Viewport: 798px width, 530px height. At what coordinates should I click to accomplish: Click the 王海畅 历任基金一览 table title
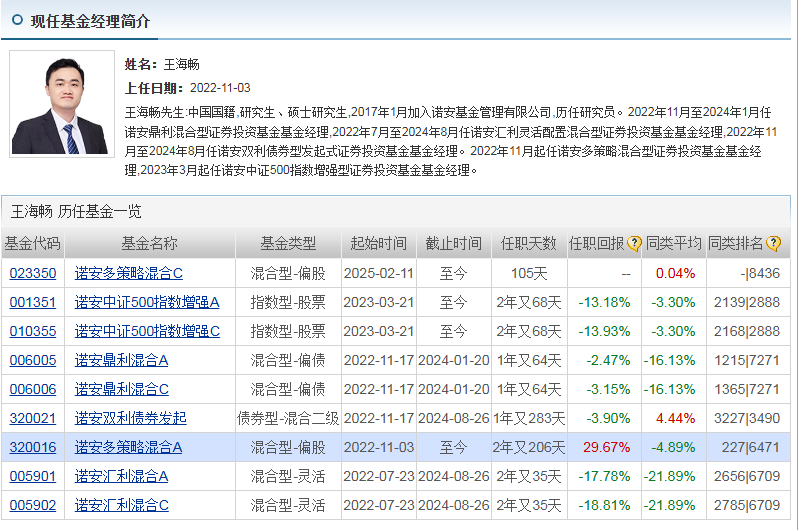tap(76, 211)
